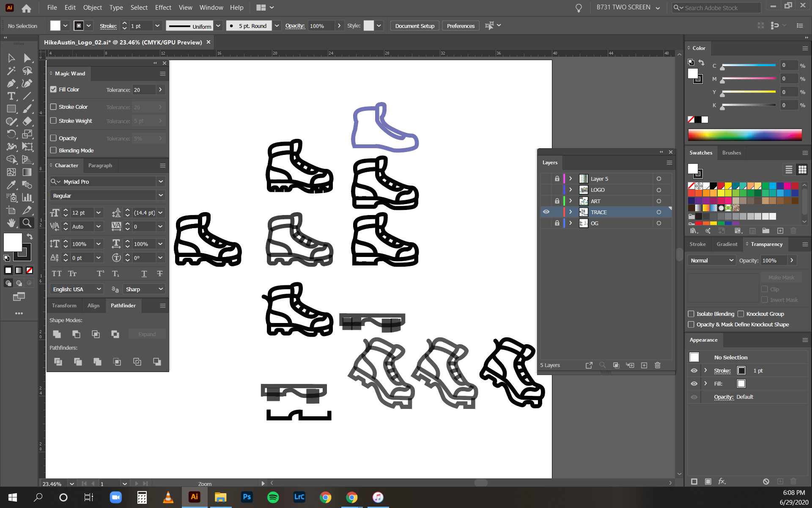The image size is (812, 508).
Task: Enable the Stroke Color checkbox
Action: coord(53,107)
